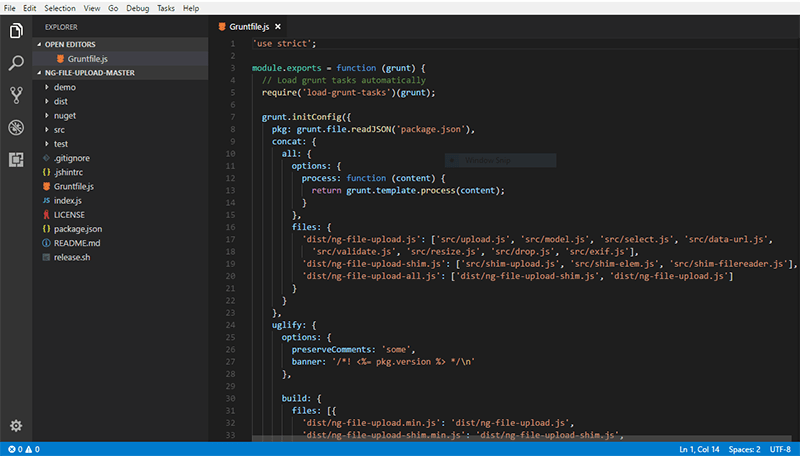This screenshot has height=456, width=800.
Task: Open the Source Control icon
Action: tap(16, 95)
